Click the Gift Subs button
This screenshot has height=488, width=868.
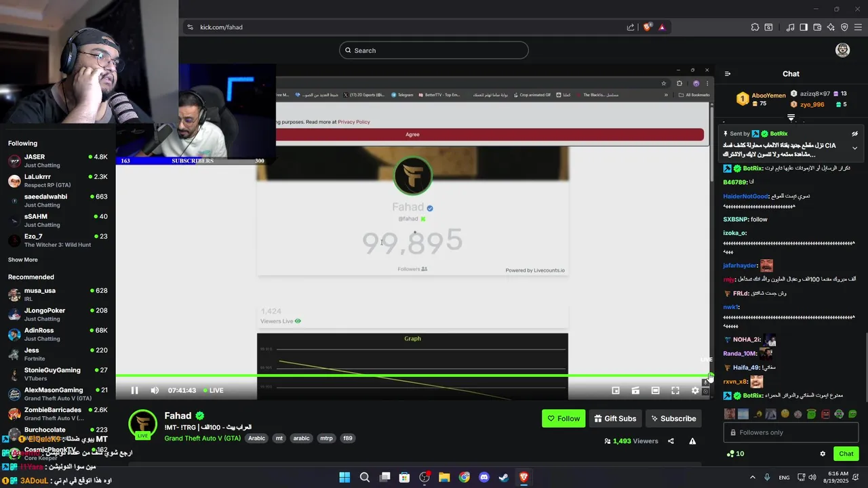click(615, 419)
